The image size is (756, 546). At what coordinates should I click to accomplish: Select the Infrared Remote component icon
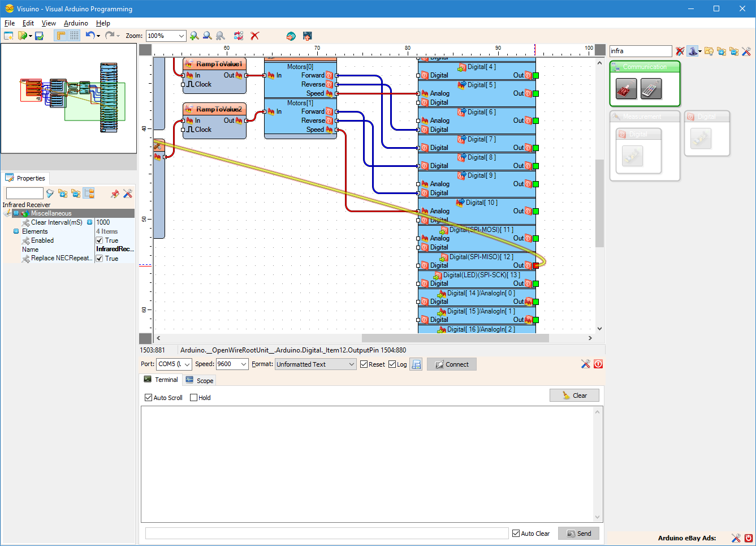coord(651,89)
